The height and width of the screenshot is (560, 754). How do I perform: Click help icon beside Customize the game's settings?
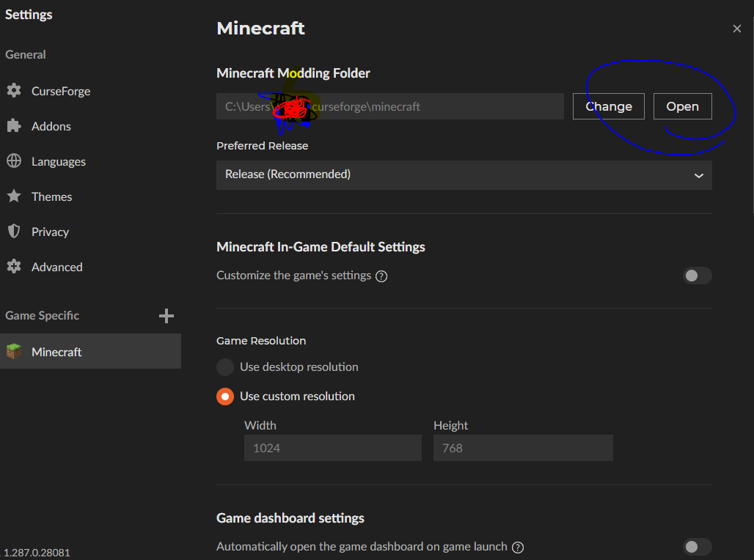381,276
